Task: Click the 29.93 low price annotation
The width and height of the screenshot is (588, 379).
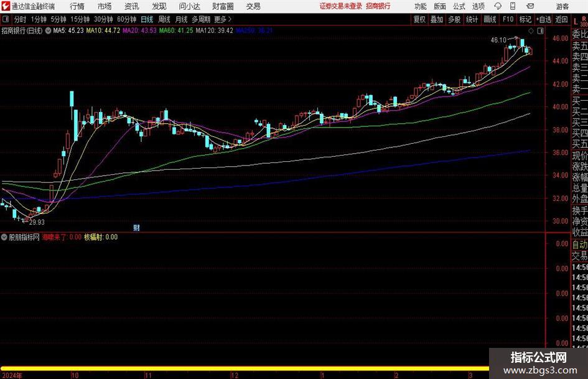Action: tap(37, 222)
